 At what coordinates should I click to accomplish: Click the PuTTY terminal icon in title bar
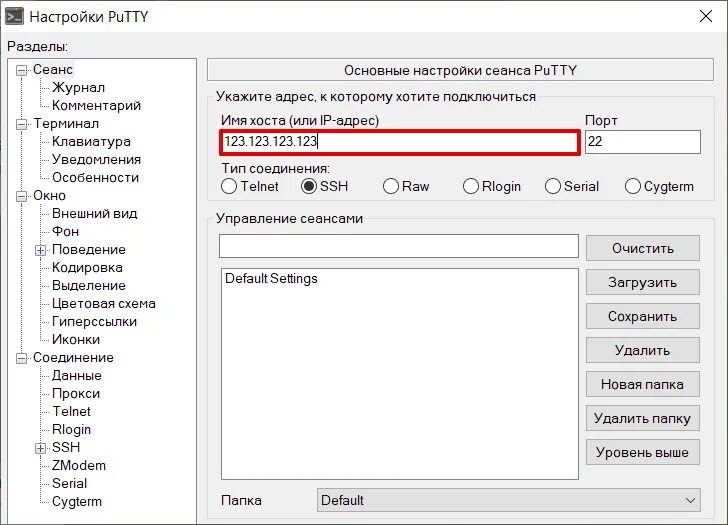(x=14, y=17)
